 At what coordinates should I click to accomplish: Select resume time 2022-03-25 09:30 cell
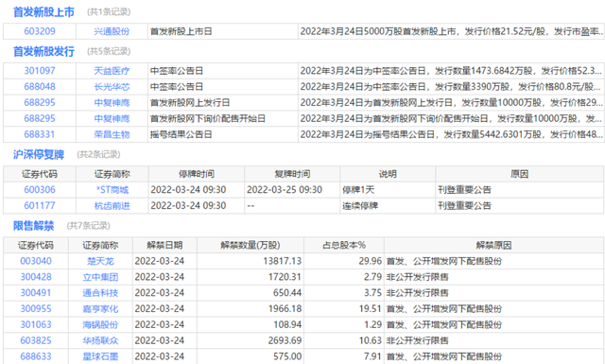292,189
